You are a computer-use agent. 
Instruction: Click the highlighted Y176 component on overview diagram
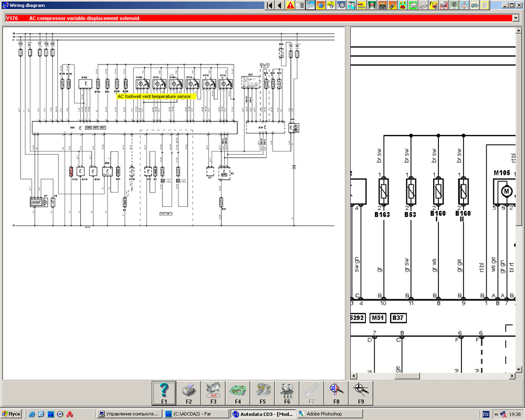pos(71,171)
